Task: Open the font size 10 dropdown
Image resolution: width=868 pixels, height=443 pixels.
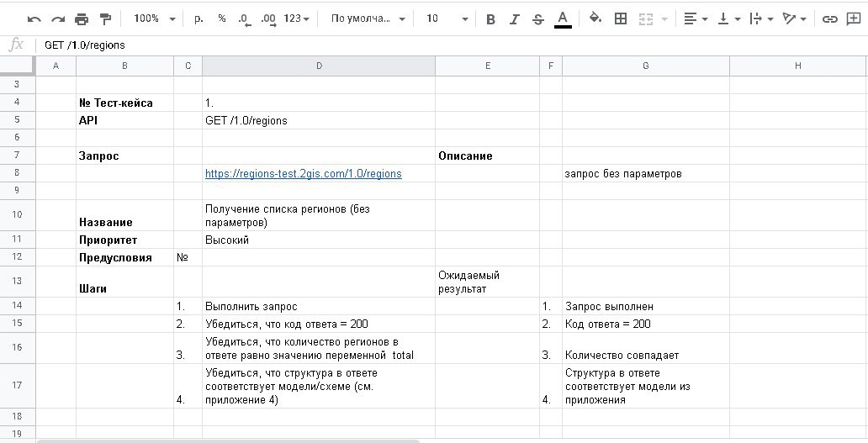Action: 447,18
